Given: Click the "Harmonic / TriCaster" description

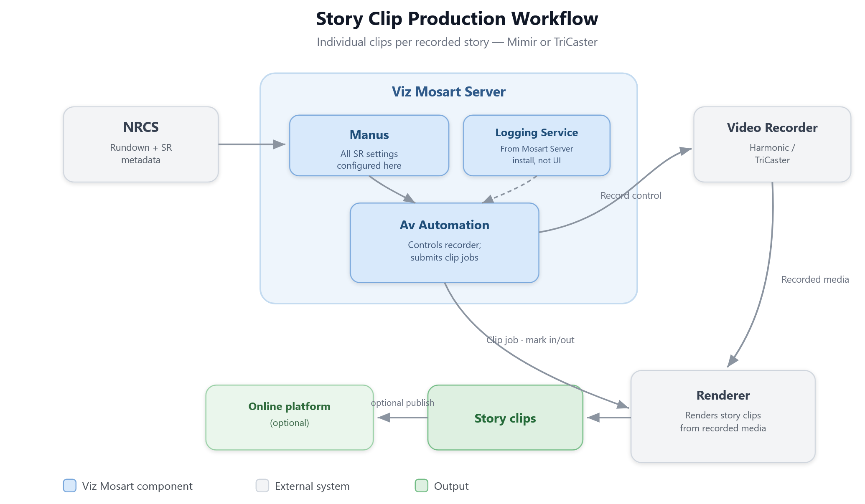Looking at the screenshot, I should pyautogui.click(x=772, y=154).
